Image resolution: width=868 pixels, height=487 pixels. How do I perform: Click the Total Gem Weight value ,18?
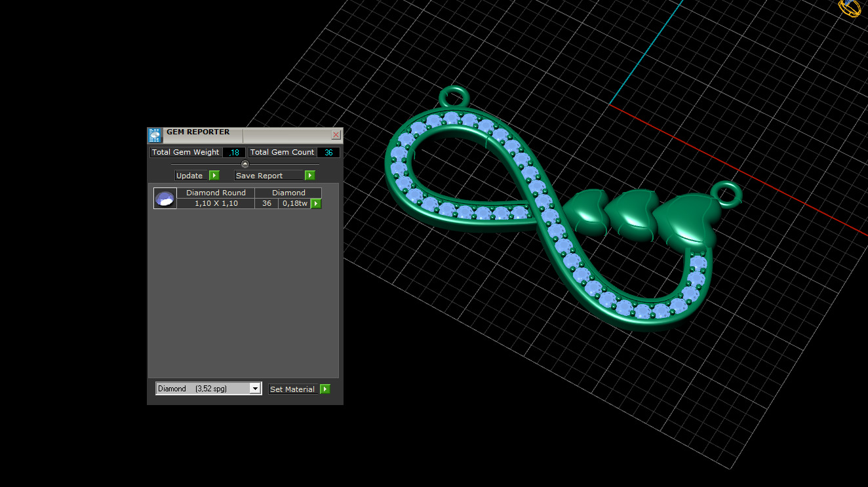coord(234,152)
